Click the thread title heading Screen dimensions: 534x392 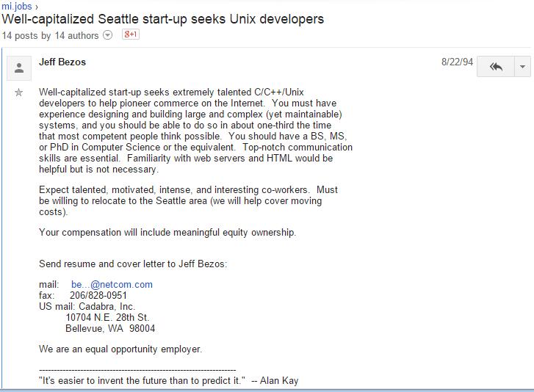(x=162, y=19)
